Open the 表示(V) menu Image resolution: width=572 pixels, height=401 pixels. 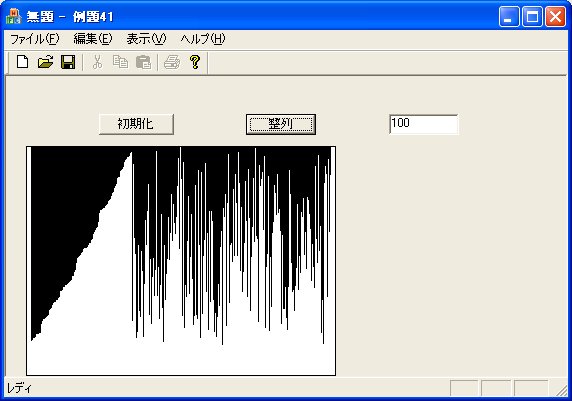(x=146, y=39)
